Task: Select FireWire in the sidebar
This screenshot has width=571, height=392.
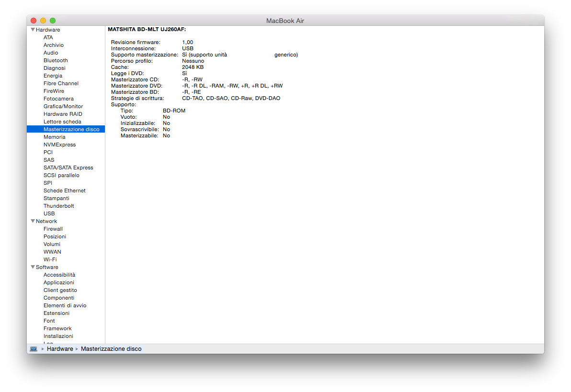Action: click(x=54, y=91)
